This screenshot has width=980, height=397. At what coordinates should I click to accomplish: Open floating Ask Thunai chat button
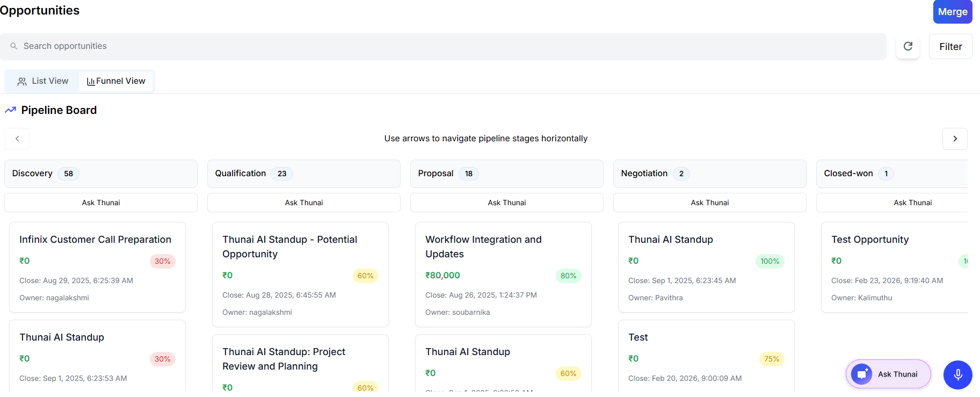click(888, 374)
